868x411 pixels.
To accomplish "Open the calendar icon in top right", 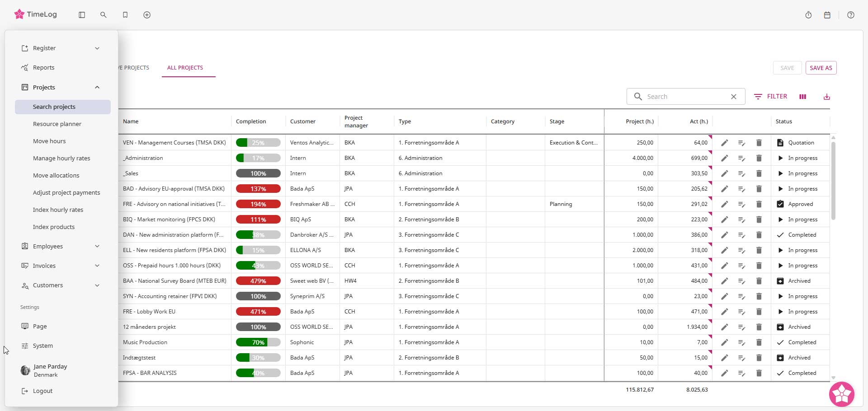I will 827,15.
